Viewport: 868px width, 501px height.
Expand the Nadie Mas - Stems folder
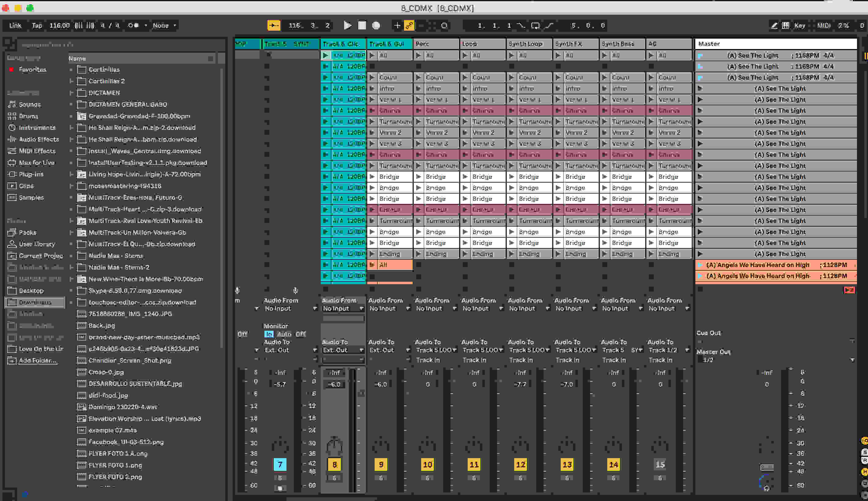click(x=71, y=256)
